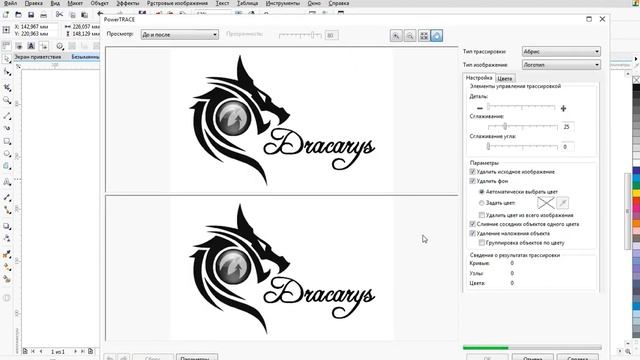The image size is (640, 360).
Task: Select the Zoom tool in the toolbox
Action: click(x=7, y=100)
